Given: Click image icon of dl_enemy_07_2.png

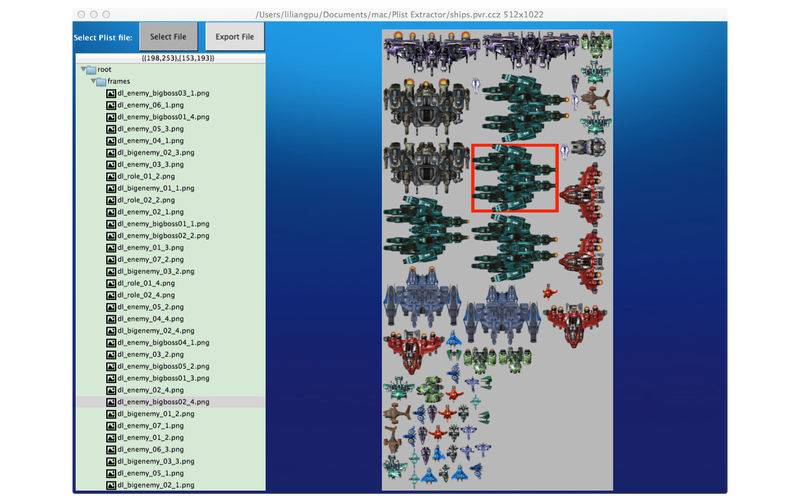Looking at the screenshot, I should pos(111,260).
